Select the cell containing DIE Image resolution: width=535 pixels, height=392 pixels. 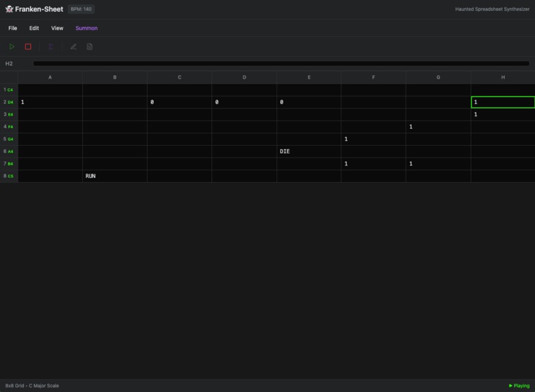(x=309, y=151)
